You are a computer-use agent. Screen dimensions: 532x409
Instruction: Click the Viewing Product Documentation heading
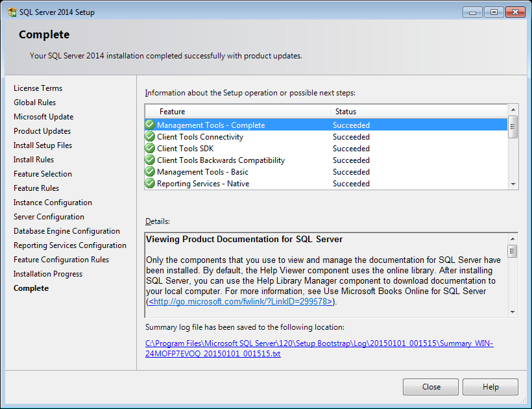245,240
